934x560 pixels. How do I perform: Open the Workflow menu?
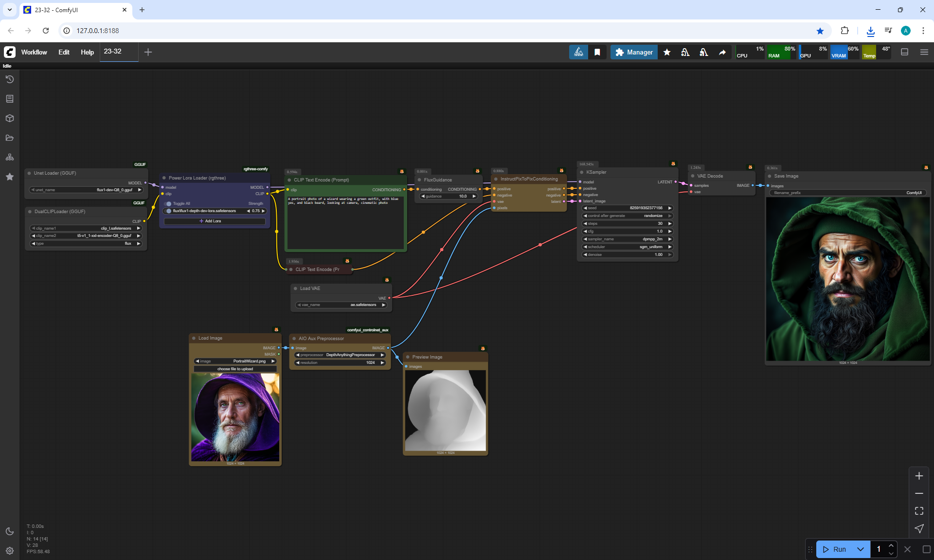pos(34,52)
